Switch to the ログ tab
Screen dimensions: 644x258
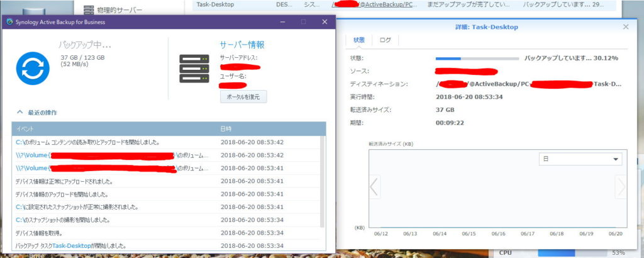pos(386,40)
